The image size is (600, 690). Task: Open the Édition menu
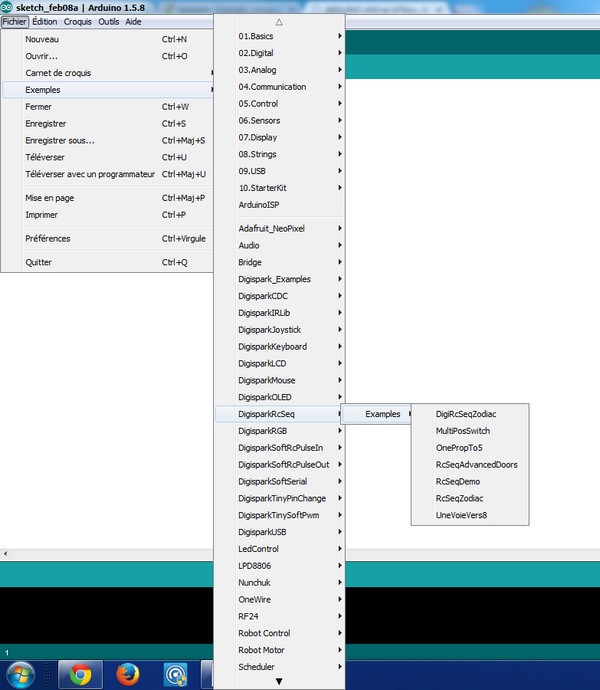[x=45, y=22]
